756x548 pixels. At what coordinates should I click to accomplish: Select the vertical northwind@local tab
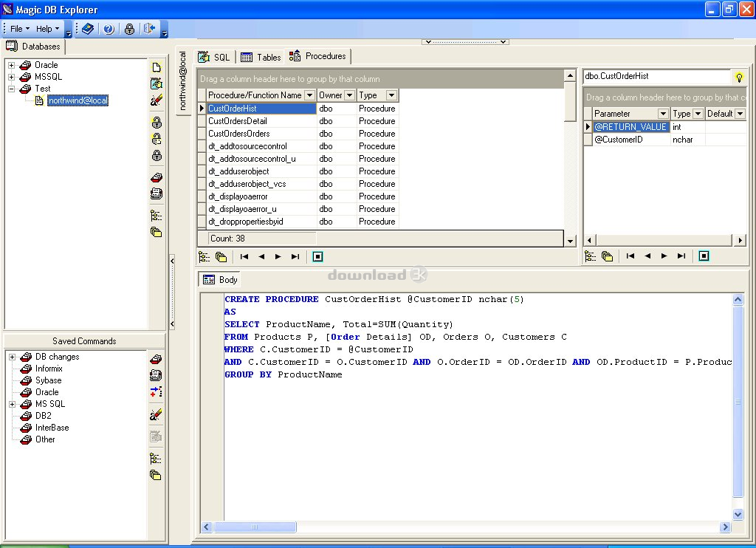183,81
